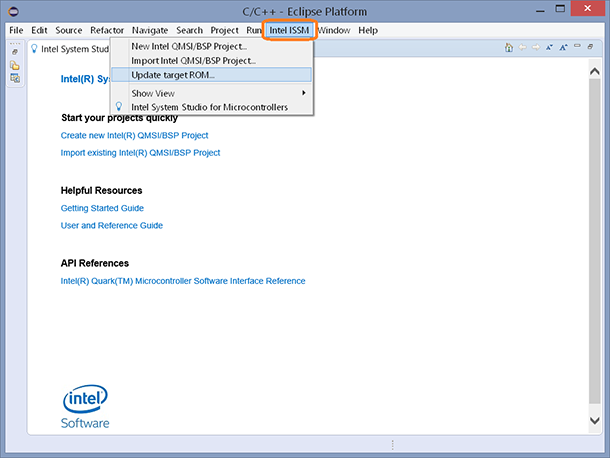
Task: Click the lightbulb icon beside Intel System Studio for Microcontrollers
Action: 119,106
